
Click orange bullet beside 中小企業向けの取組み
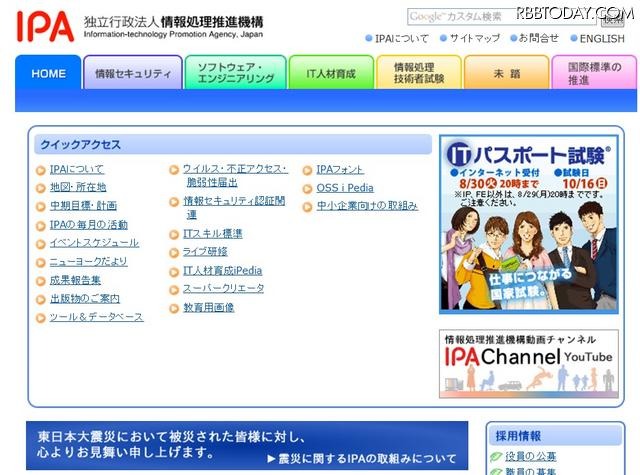(x=307, y=207)
